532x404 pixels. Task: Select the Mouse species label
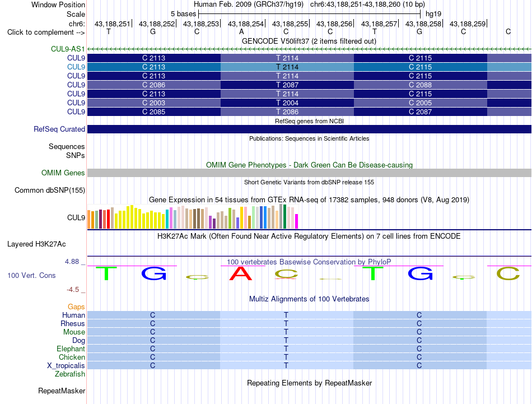[74, 332]
